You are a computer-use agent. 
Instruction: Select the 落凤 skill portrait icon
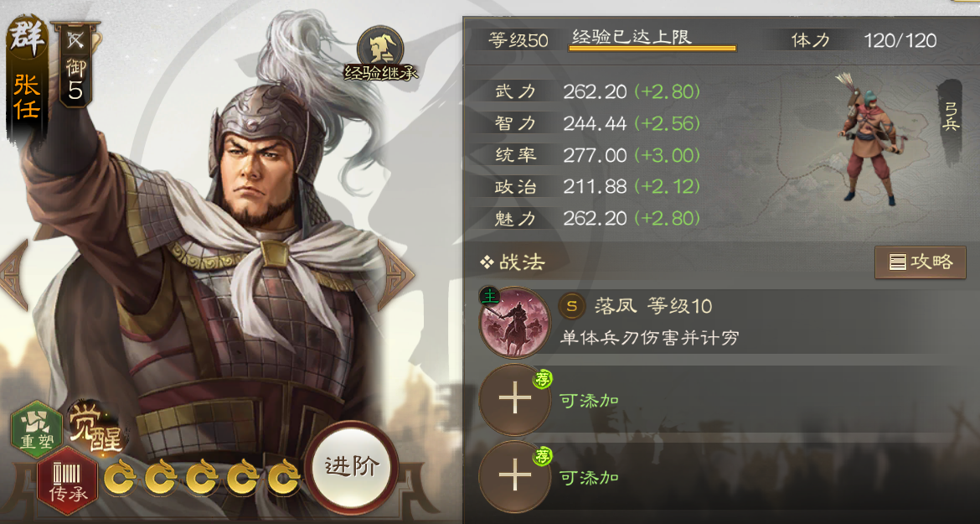[x=514, y=321]
